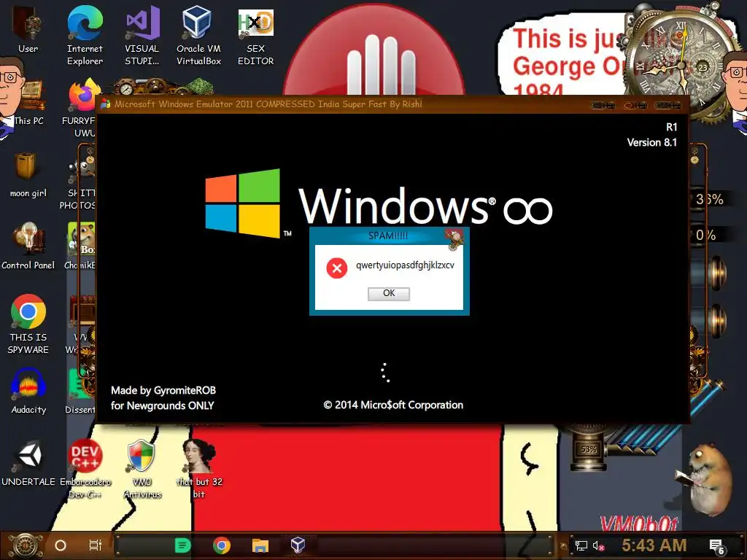747x560 pixels.
Task: Click 'Made by GyromiteROB' text
Action: pos(163,391)
